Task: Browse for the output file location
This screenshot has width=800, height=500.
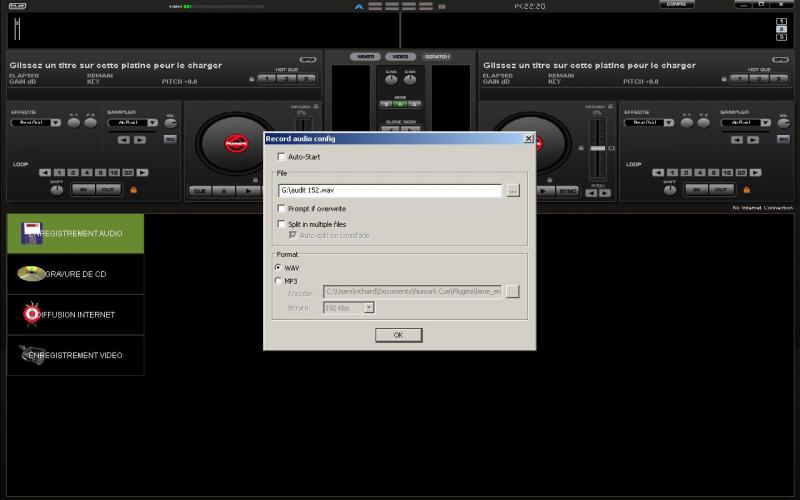Action: click(x=513, y=190)
